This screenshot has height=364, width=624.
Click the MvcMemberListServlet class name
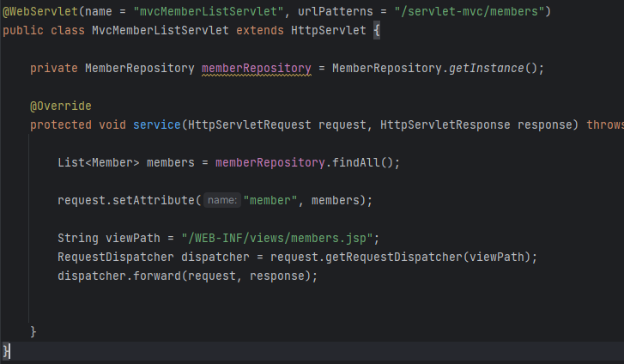click(x=161, y=30)
